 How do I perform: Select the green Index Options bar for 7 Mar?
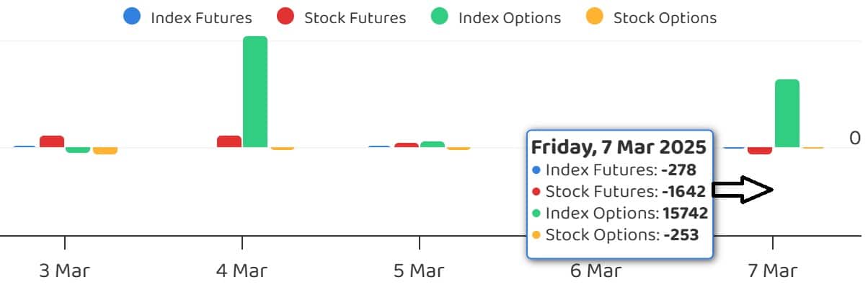click(787, 113)
